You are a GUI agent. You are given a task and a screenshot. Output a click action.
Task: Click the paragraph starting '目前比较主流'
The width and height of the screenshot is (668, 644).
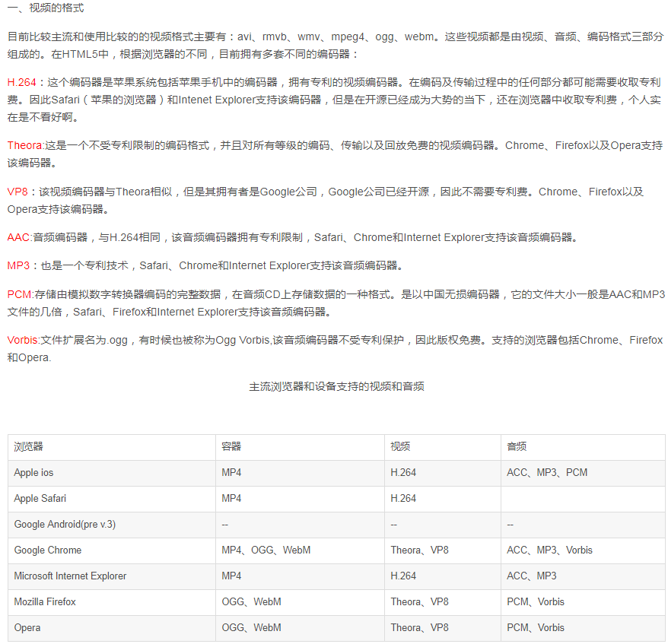tap(336, 45)
